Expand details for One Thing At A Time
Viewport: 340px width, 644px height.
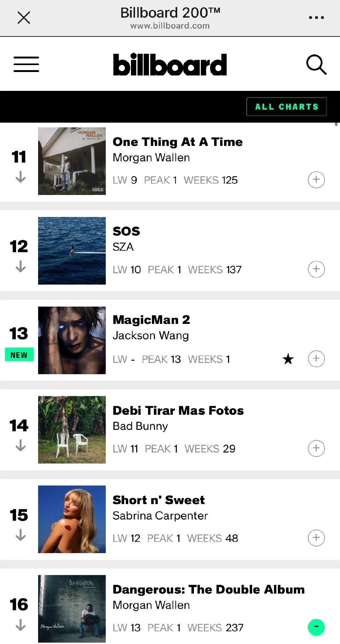(x=316, y=180)
